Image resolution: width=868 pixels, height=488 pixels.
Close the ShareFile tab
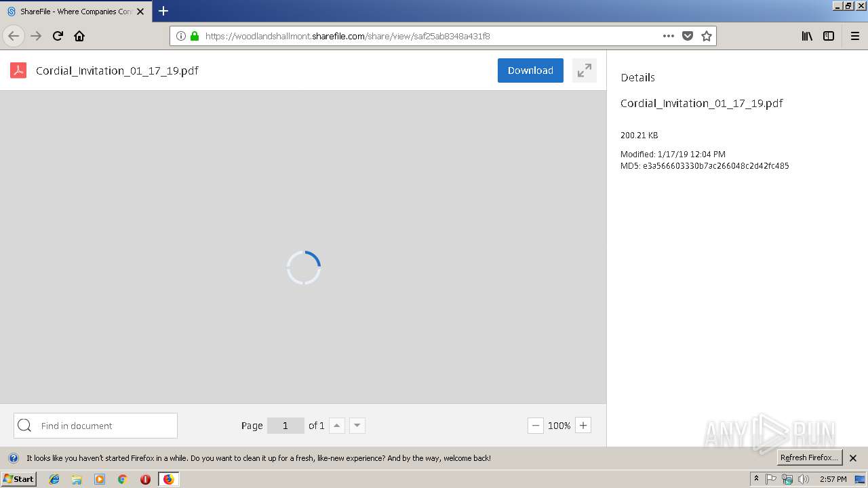click(x=140, y=12)
